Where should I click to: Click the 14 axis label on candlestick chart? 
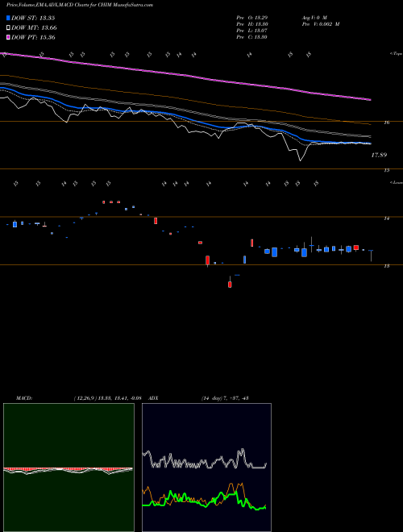pos(387,218)
